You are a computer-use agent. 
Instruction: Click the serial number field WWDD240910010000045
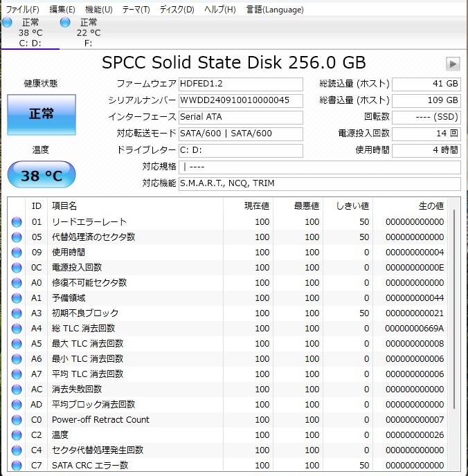tap(240, 101)
